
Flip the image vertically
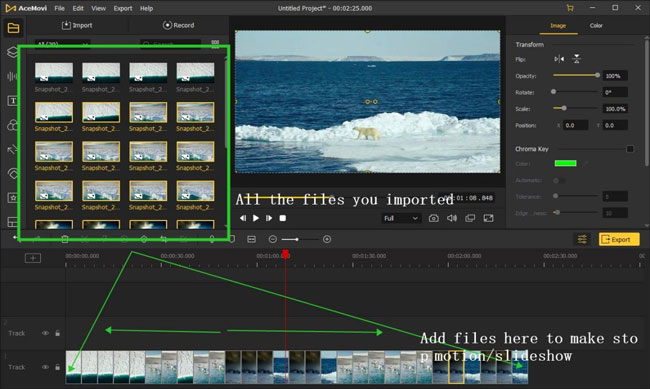[576, 59]
